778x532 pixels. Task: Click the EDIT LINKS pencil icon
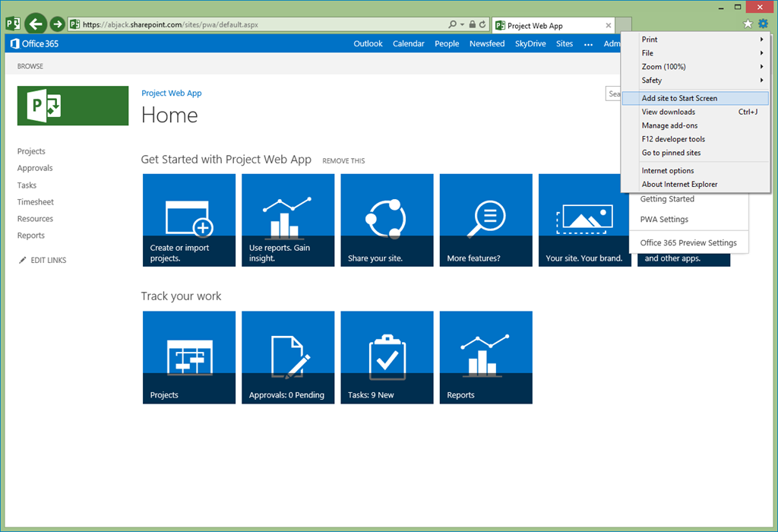[x=22, y=260]
